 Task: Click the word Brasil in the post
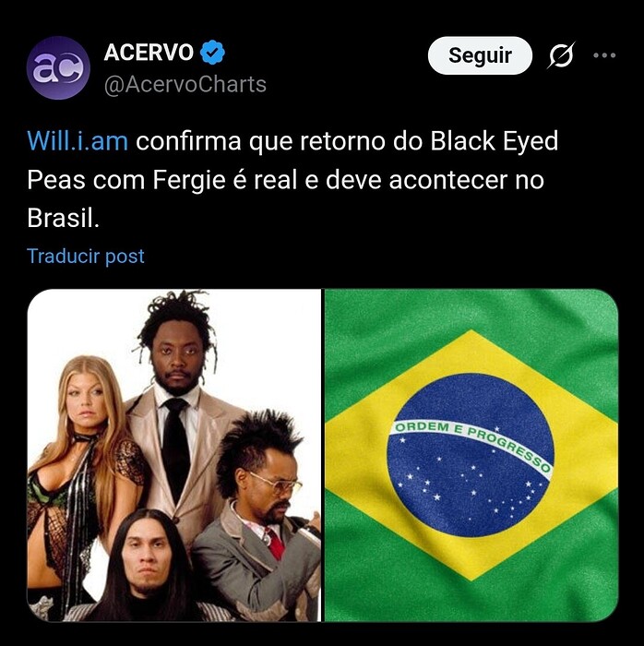coord(64,218)
